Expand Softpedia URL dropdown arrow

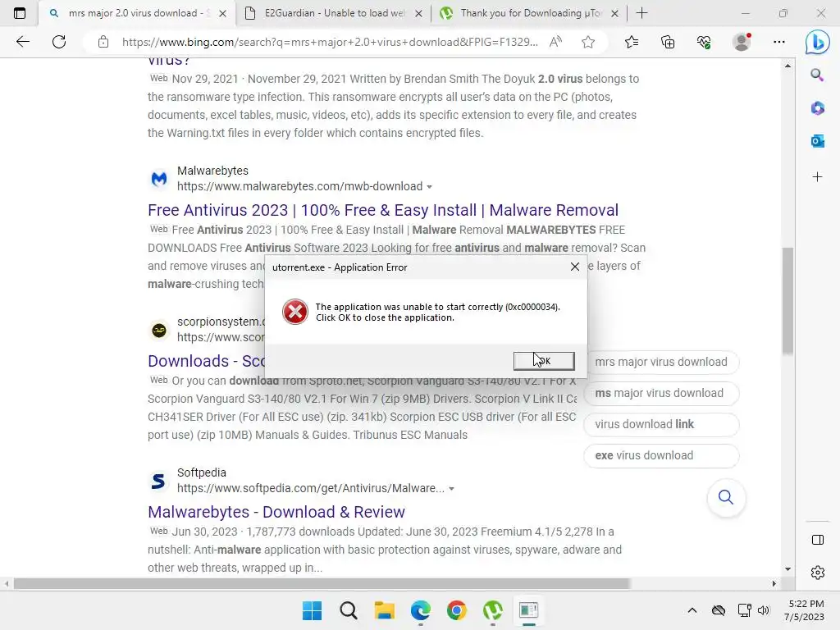point(452,489)
